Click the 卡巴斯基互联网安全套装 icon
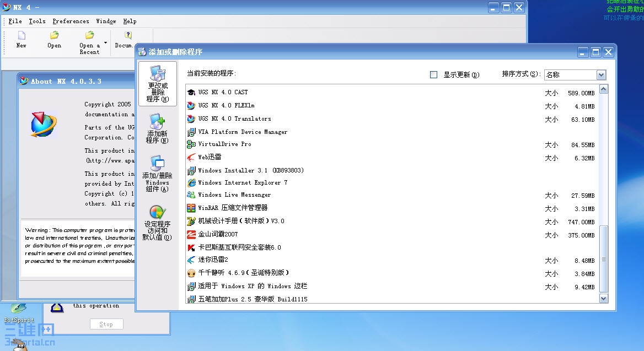This screenshot has width=644, height=351. 191,247
